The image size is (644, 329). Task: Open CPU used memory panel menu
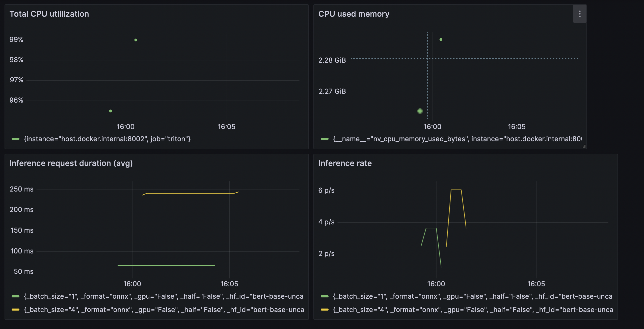click(x=579, y=14)
